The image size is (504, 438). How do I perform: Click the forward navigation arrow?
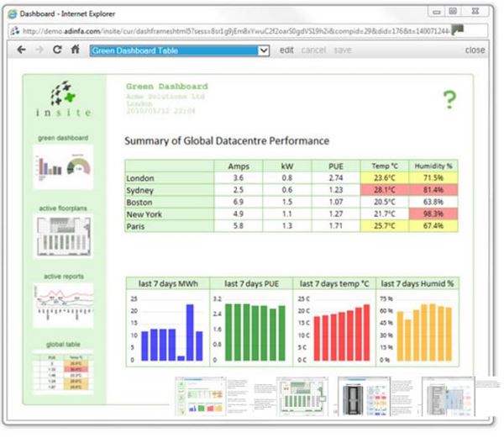click(x=39, y=50)
